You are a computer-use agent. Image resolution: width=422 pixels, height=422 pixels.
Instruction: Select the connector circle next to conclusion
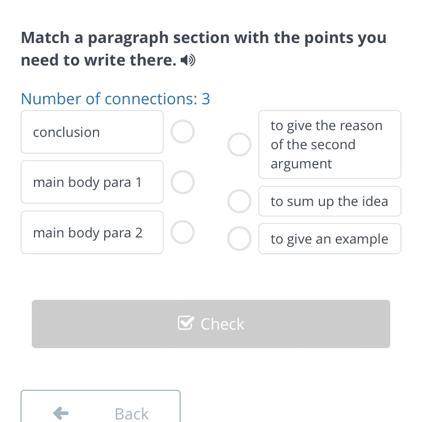pos(183,132)
